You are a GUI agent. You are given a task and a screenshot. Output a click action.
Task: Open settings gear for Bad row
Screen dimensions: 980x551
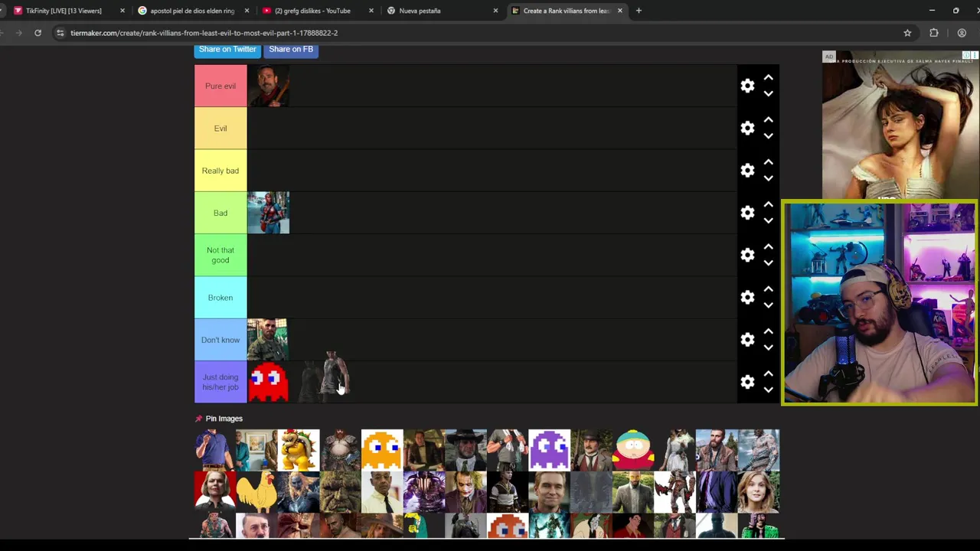tap(747, 213)
